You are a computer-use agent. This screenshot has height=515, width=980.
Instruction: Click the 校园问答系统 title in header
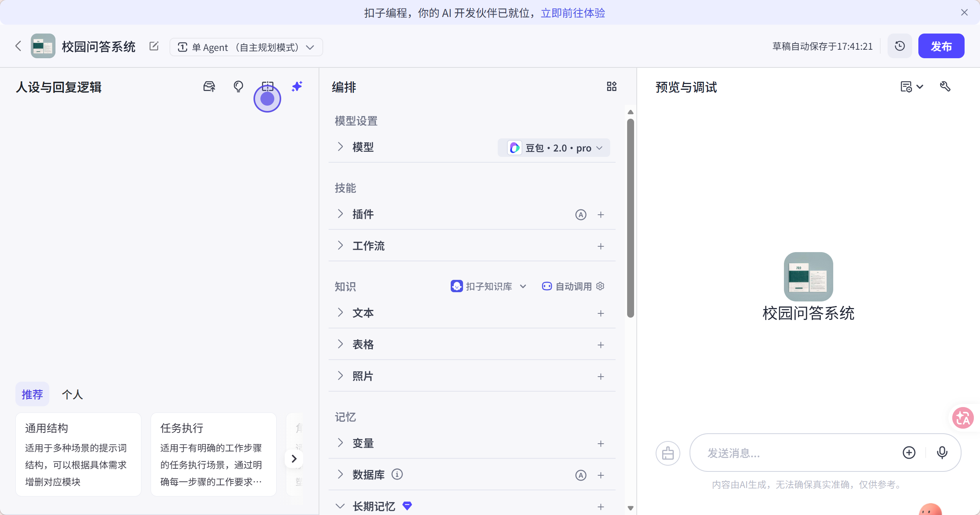coord(99,46)
